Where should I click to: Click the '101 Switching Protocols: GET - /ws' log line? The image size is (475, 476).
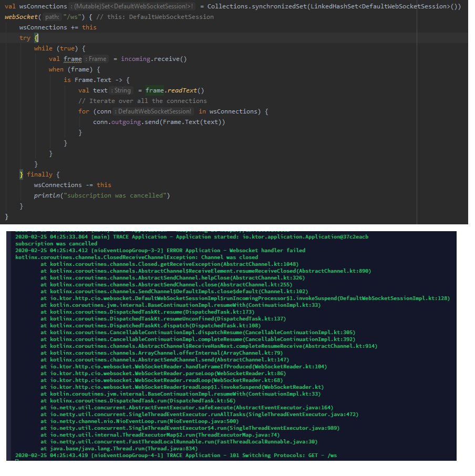click(x=176, y=456)
